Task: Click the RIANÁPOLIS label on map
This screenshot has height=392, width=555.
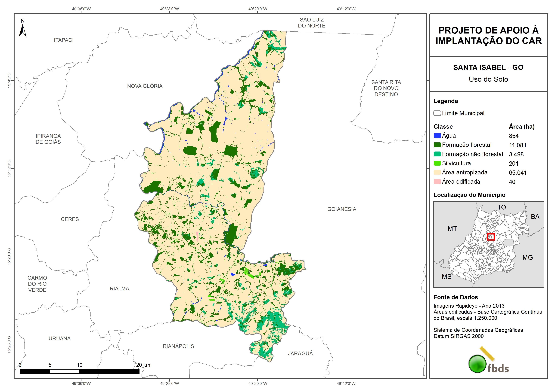Action: tap(178, 346)
